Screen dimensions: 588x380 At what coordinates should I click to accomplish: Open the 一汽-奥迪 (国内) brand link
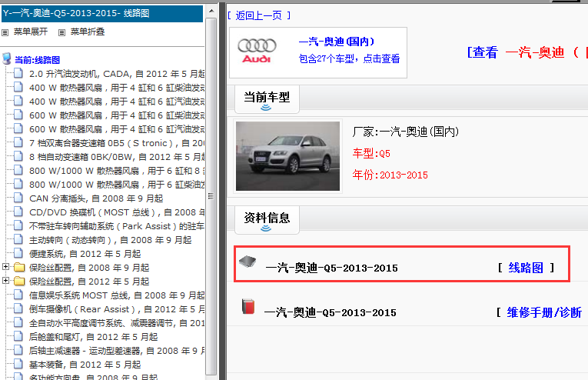pos(337,42)
